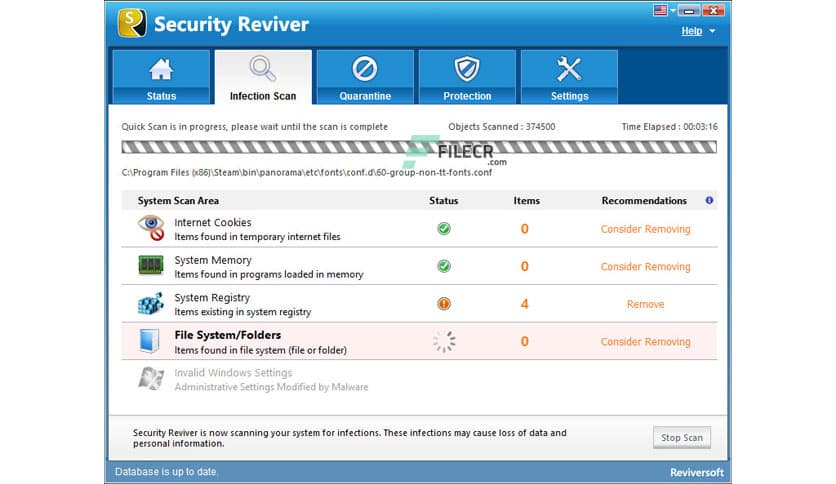Select the File System/Folders row title
Viewport: 836px width, 484px height.
pos(228,335)
